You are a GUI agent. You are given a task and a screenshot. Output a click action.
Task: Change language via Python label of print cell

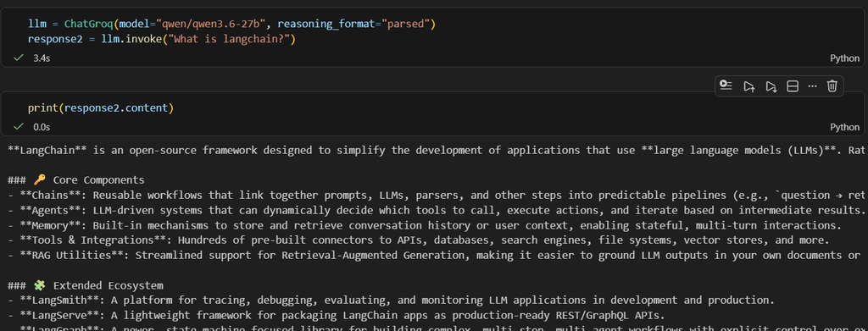click(x=845, y=127)
